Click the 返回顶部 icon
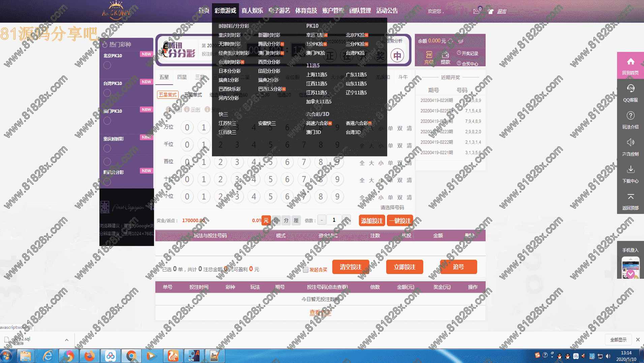The width and height of the screenshot is (644, 363). point(630,197)
